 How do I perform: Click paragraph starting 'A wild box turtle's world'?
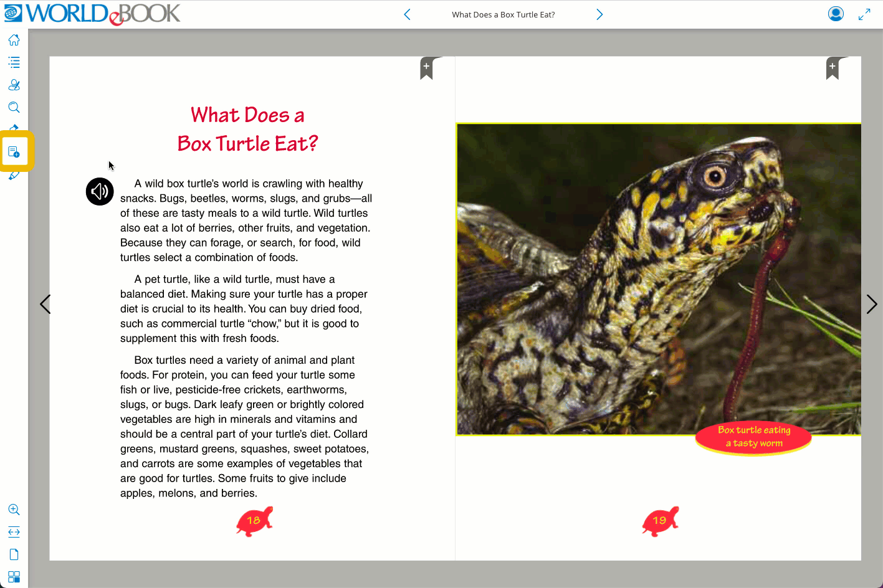246,220
